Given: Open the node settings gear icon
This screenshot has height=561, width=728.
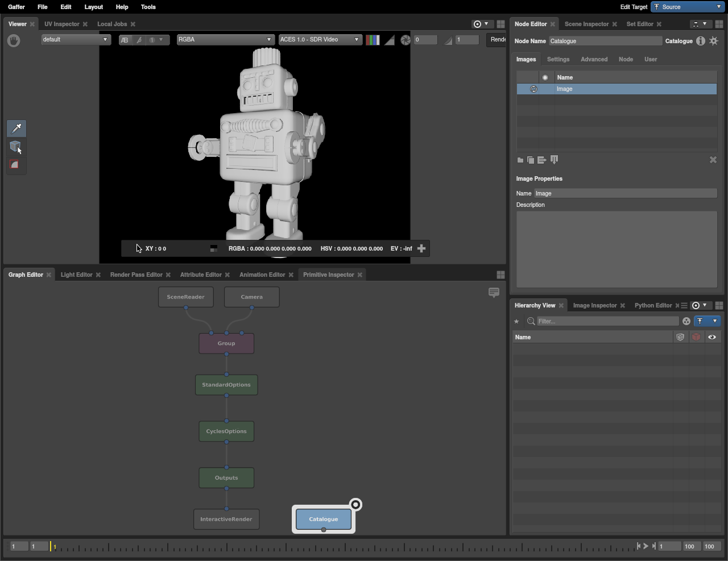Looking at the screenshot, I should 714,41.
